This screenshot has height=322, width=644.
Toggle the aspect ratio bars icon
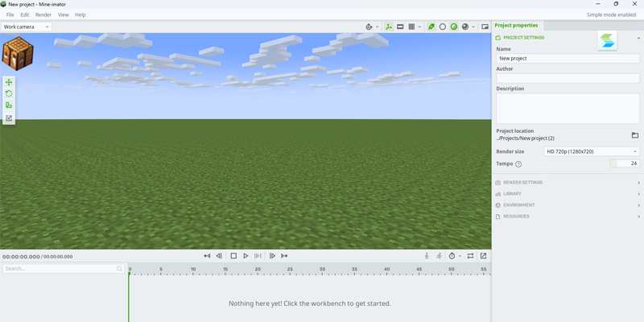400,27
